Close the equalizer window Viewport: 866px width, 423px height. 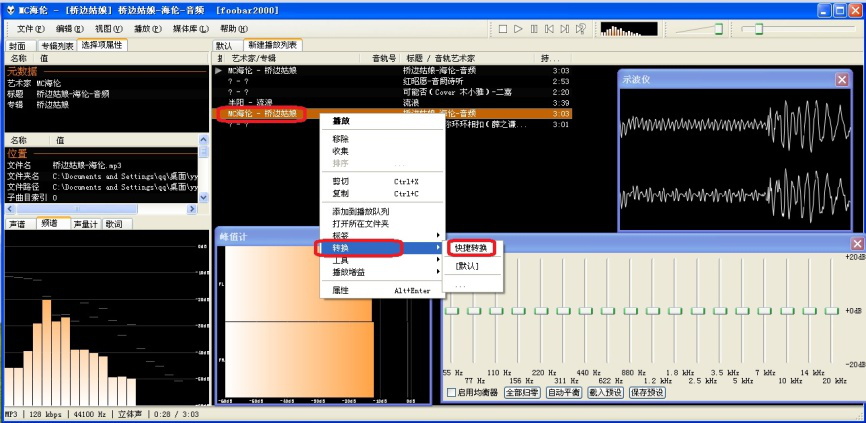[x=856, y=244]
